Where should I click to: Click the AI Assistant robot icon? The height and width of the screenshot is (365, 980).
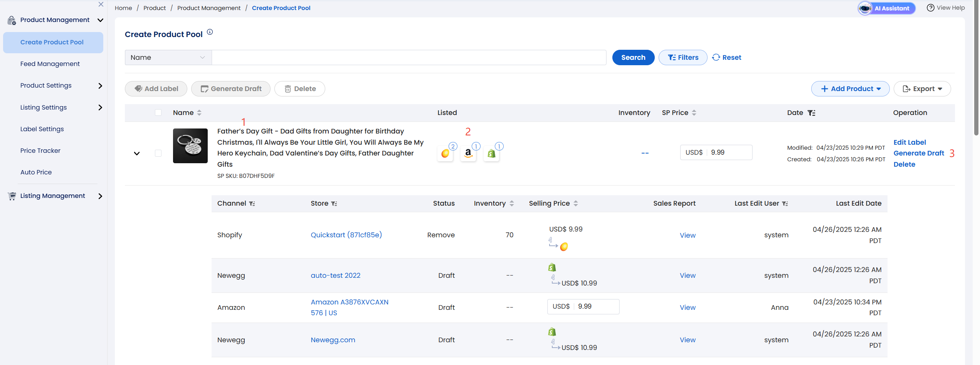865,8
